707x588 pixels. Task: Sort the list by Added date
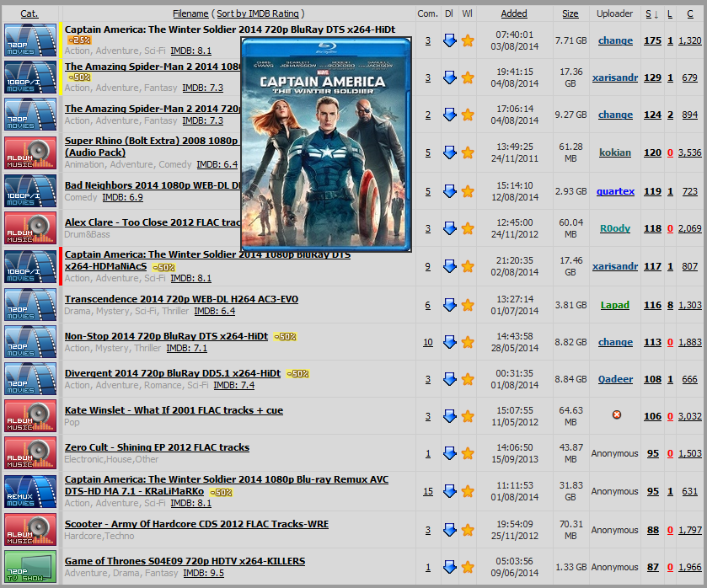point(514,13)
